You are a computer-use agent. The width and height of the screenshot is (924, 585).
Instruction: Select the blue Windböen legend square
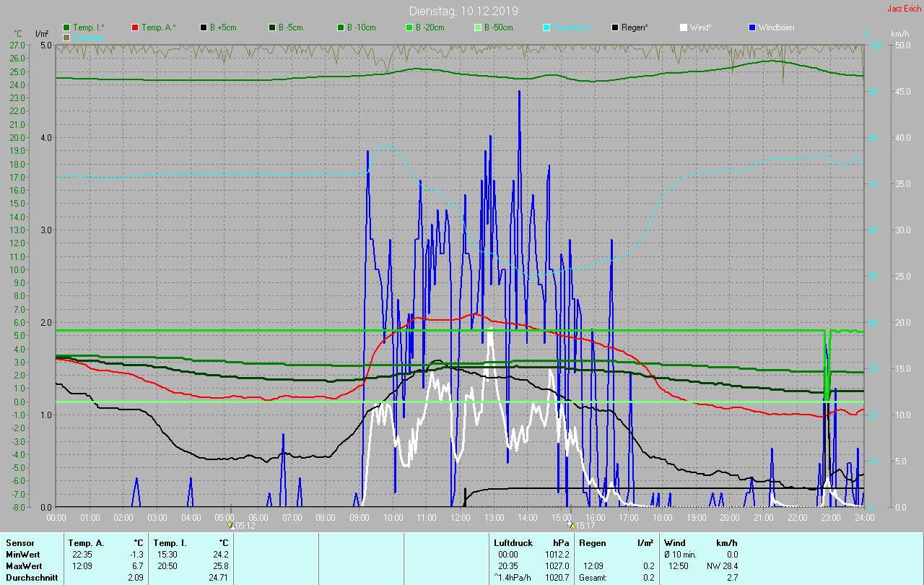[752, 27]
